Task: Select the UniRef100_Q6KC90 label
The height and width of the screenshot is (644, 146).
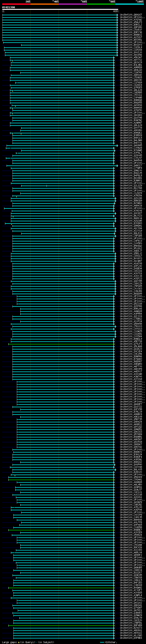Action: point(131,80)
